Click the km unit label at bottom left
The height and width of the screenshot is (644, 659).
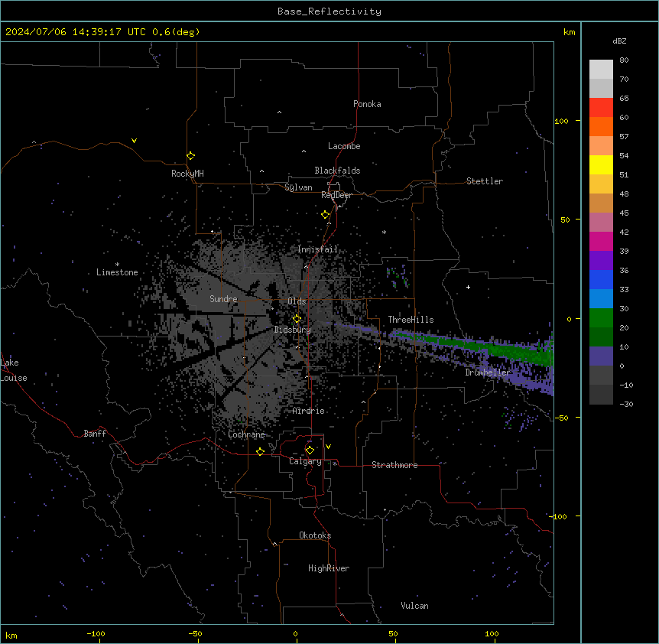[11, 635]
